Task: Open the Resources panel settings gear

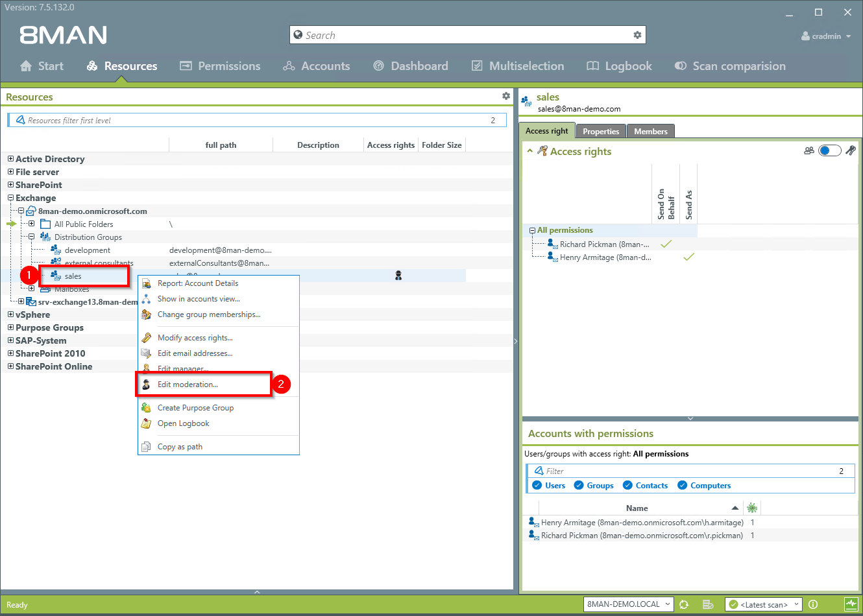Action: point(506,95)
